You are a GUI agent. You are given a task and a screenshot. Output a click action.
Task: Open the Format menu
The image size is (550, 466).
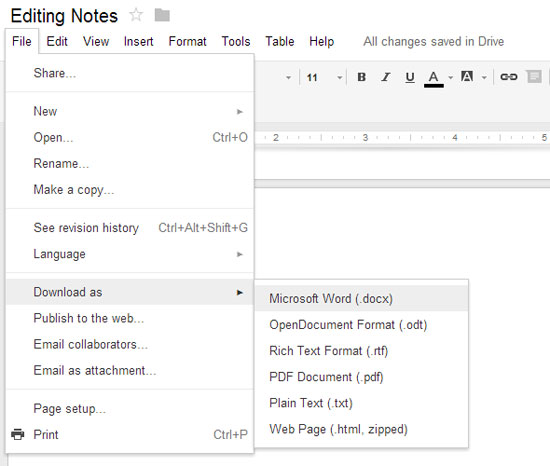tap(187, 41)
